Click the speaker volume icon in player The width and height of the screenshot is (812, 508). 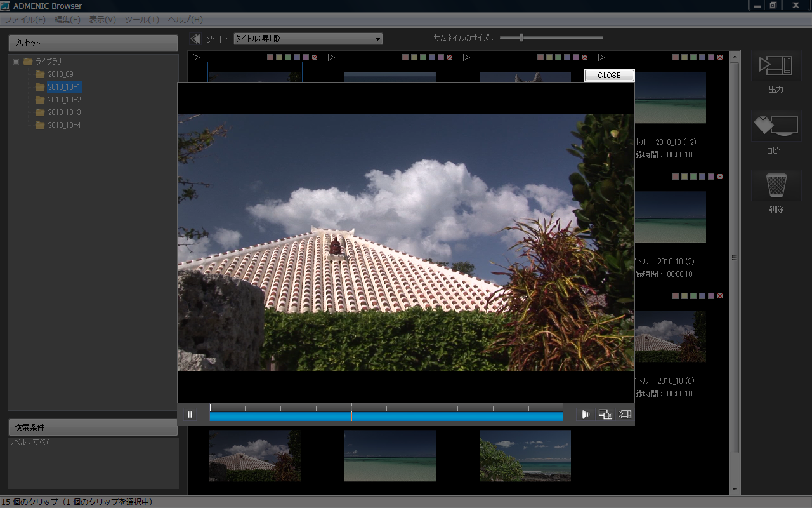pyautogui.click(x=586, y=415)
